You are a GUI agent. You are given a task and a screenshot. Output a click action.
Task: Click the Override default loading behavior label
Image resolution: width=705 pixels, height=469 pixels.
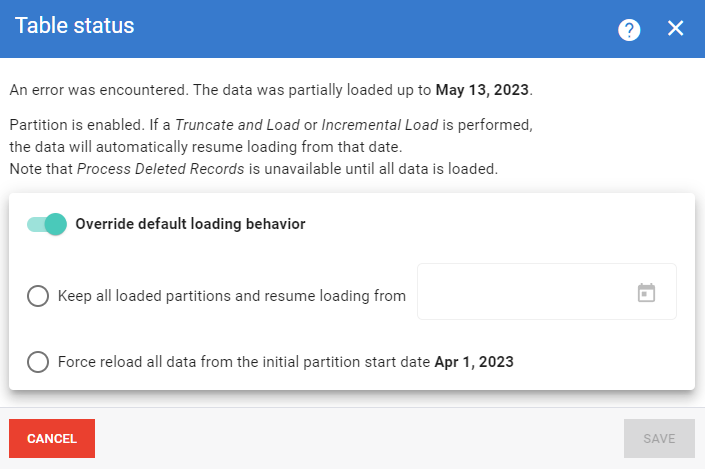(190, 224)
